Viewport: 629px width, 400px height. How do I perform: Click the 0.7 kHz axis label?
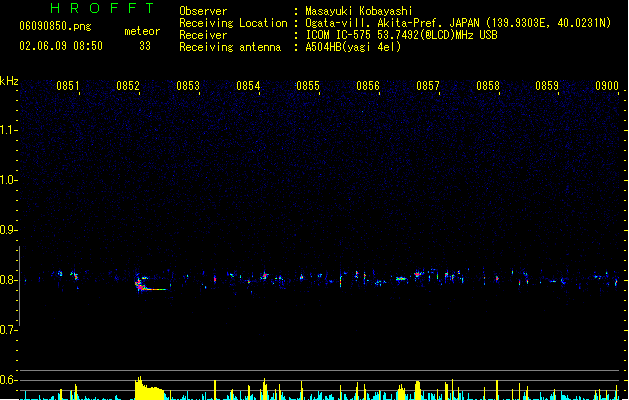[x=8, y=330]
